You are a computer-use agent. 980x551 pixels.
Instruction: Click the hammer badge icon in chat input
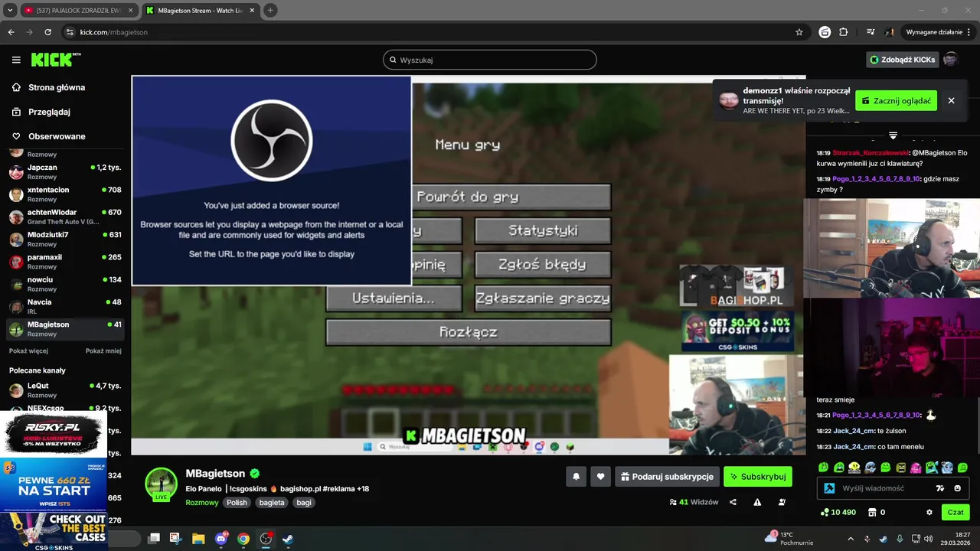coord(829,488)
